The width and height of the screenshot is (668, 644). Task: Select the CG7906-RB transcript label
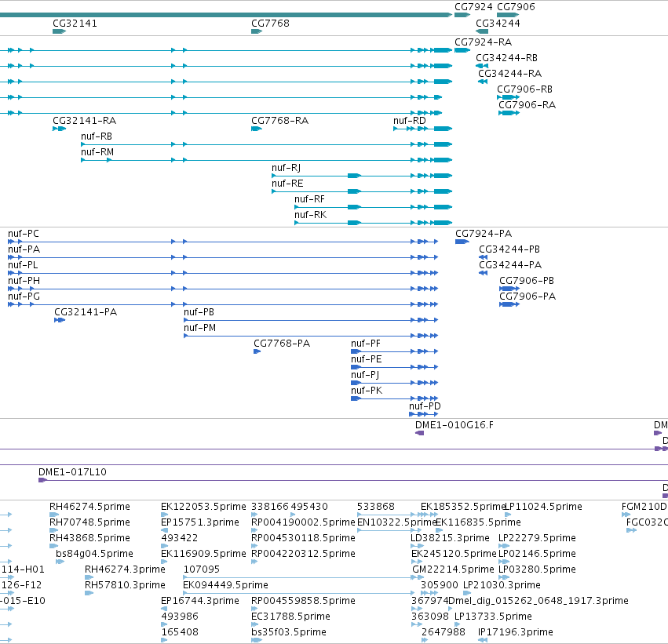click(525, 89)
